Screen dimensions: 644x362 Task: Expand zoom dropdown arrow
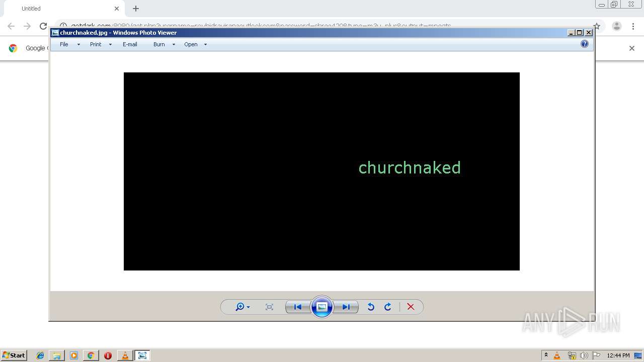[249, 307]
